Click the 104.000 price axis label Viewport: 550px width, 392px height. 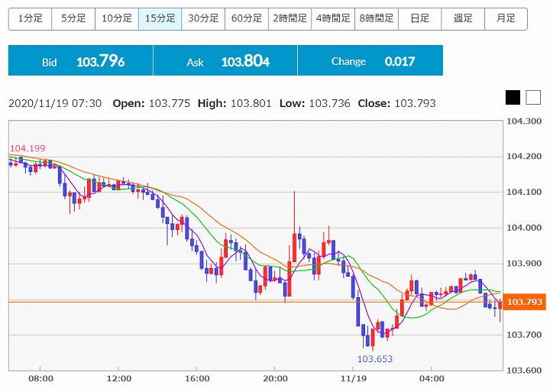click(x=524, y=228)
